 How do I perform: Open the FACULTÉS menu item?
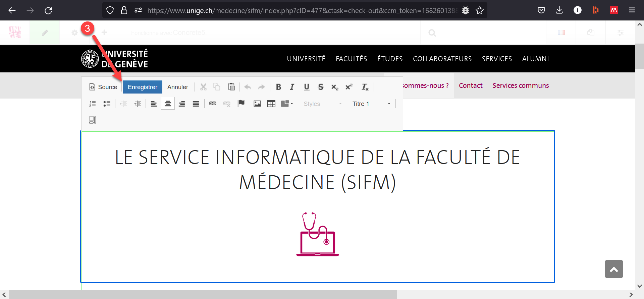351,59
